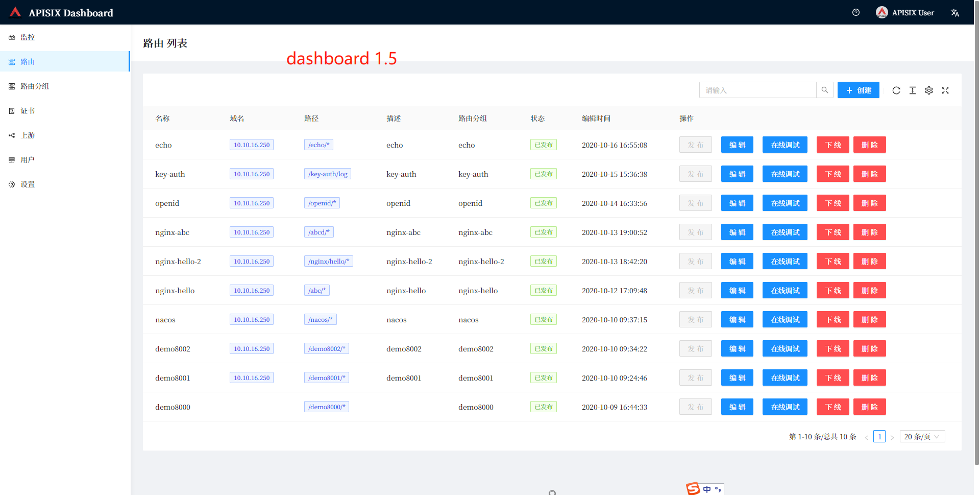Click the /key-auth/log path tag
The height and width of the screenshot is (495, 980).
click(328, 174)
